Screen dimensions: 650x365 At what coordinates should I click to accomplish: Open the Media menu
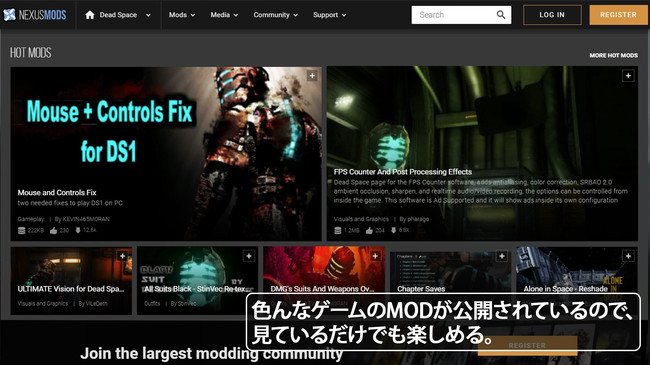click(224, 15)
